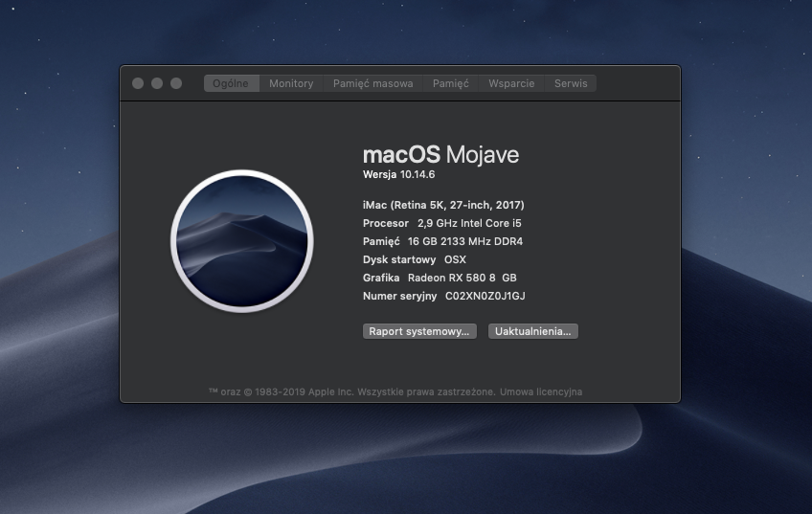Click the Raport systemowy... button

point(419,331)
